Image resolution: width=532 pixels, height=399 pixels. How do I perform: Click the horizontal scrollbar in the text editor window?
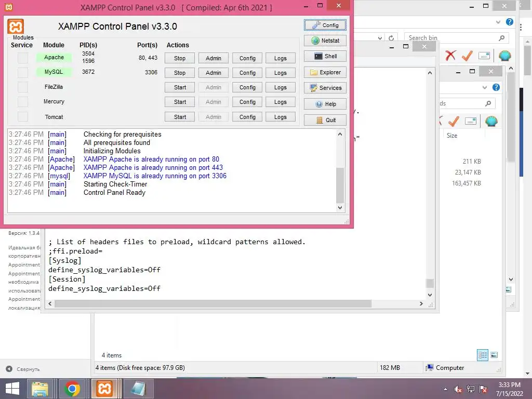coord(213,303)
